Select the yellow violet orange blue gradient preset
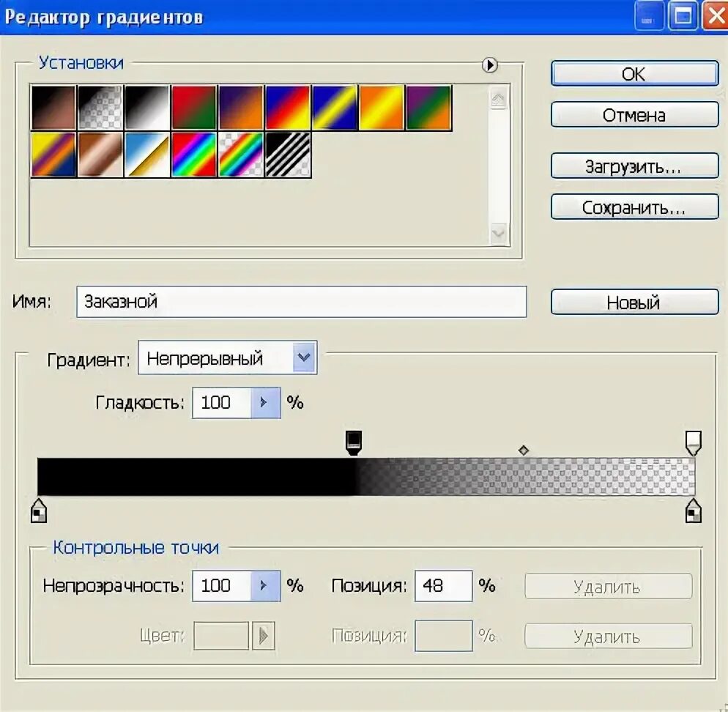The height and width of the screenshot is (712, 728). click(x=53, y=155)
